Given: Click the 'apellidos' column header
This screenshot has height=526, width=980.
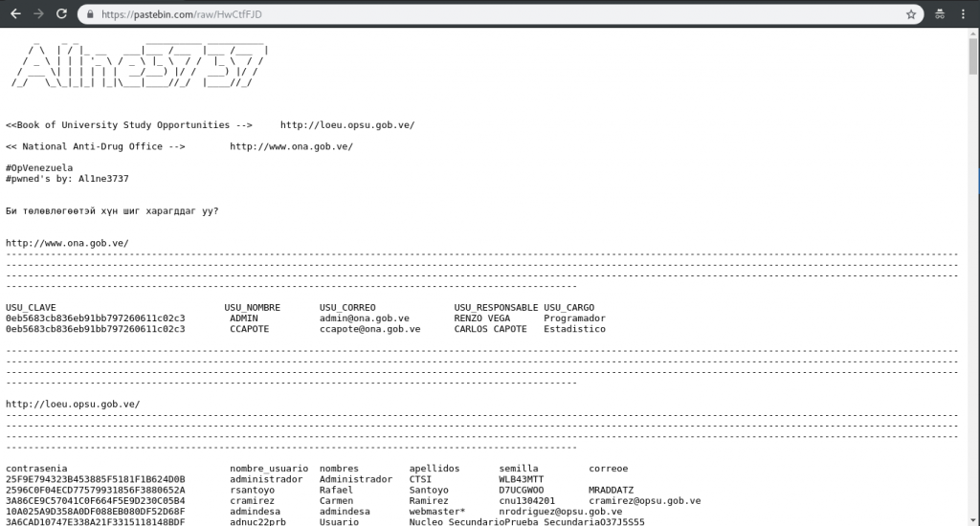Looking at the screenshot, I should coord(434,469).
